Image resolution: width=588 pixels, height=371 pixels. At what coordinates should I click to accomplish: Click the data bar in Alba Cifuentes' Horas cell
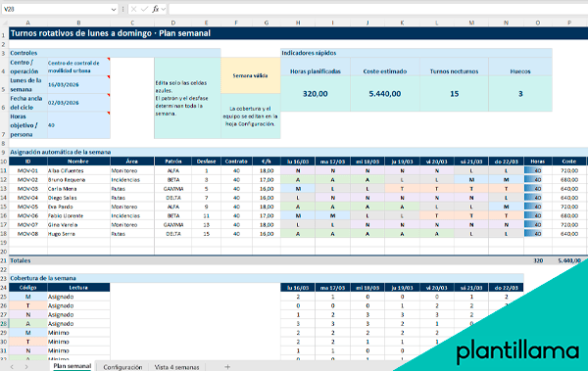click(x=533, y=170)
